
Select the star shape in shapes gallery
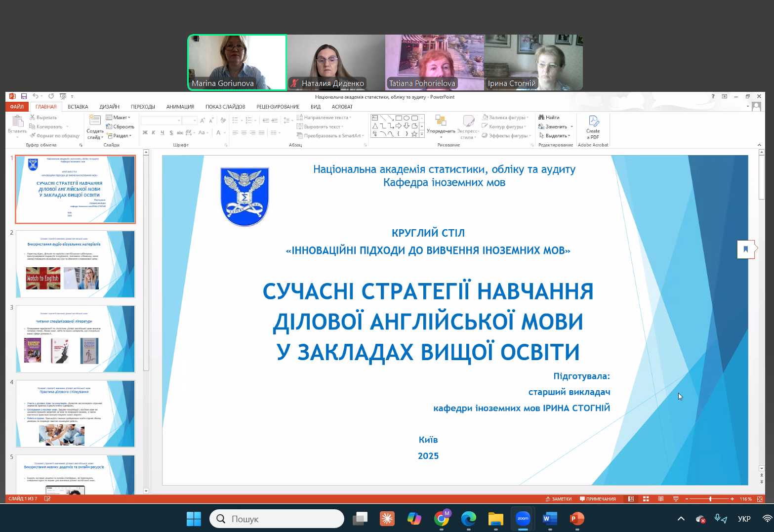point(414,134)
